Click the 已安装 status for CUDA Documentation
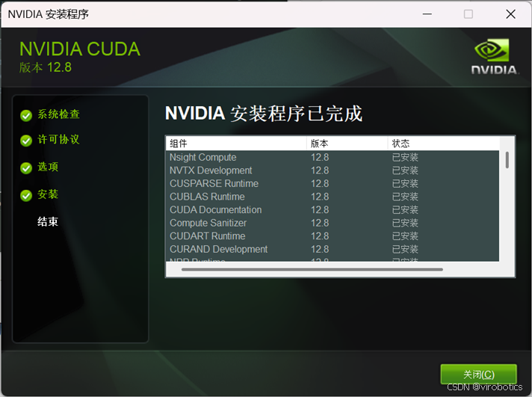Screen dimensions: 532x397 [405, 210]
